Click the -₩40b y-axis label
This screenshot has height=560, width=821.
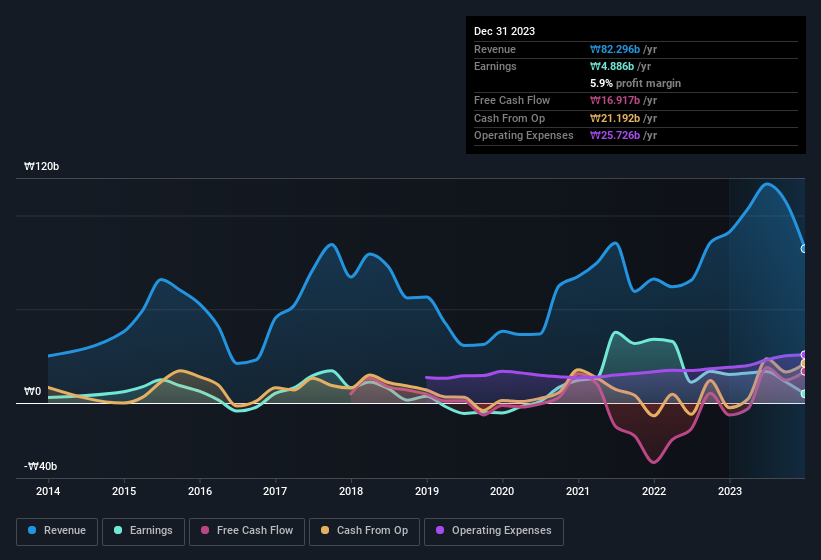(40, 466)
